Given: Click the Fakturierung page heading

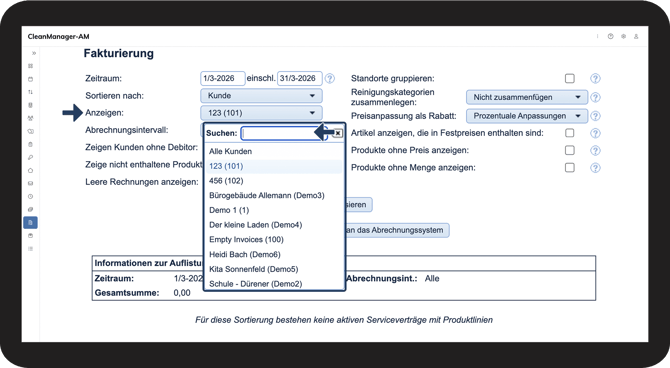Looking at the screenshot, I should pyautogui.click(x=119, y=53).
